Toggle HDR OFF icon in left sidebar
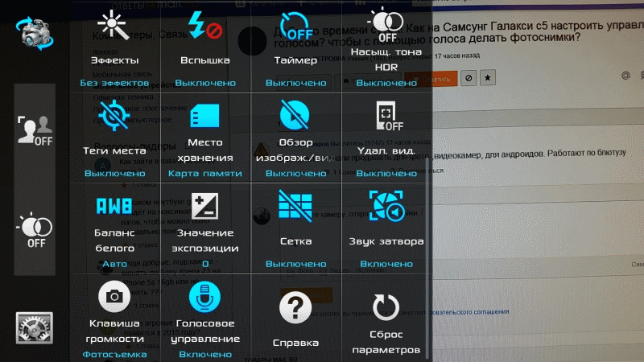Screen dimensions: 644x362 (x=35, y=230)
